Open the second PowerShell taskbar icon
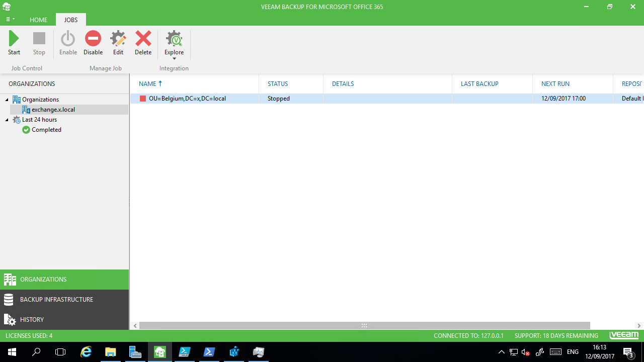 click(209, 352)
